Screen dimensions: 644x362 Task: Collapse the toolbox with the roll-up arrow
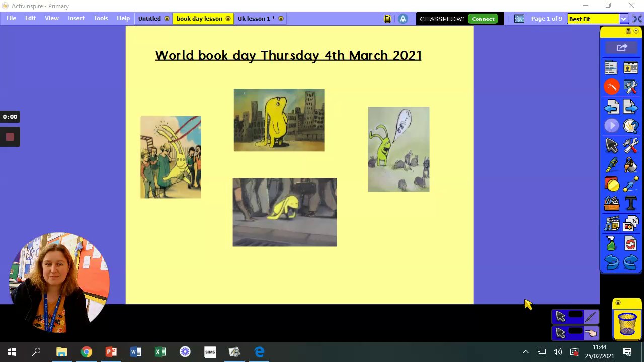click(636, 31)
